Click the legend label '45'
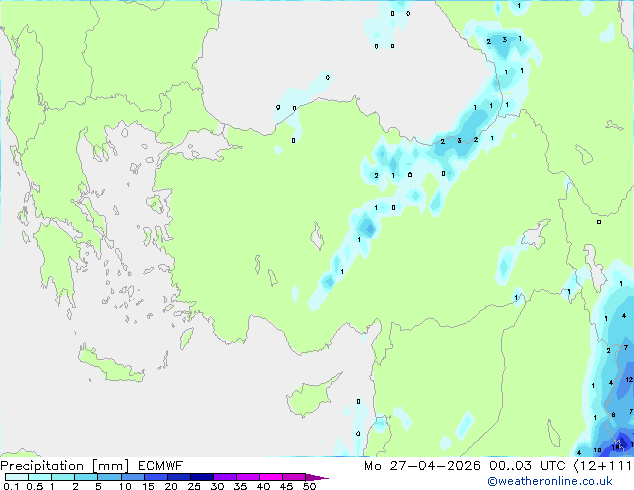The height and width of the screenshot is (490, 634). 286,486
